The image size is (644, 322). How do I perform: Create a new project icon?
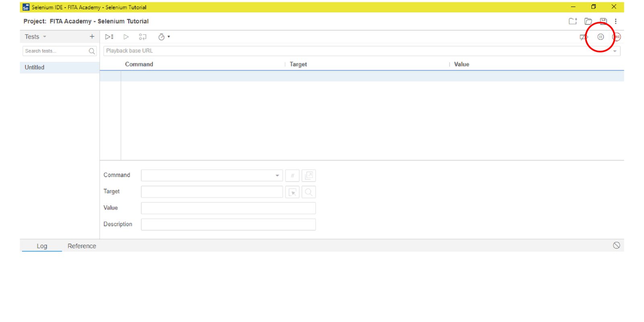pos(573,21)
